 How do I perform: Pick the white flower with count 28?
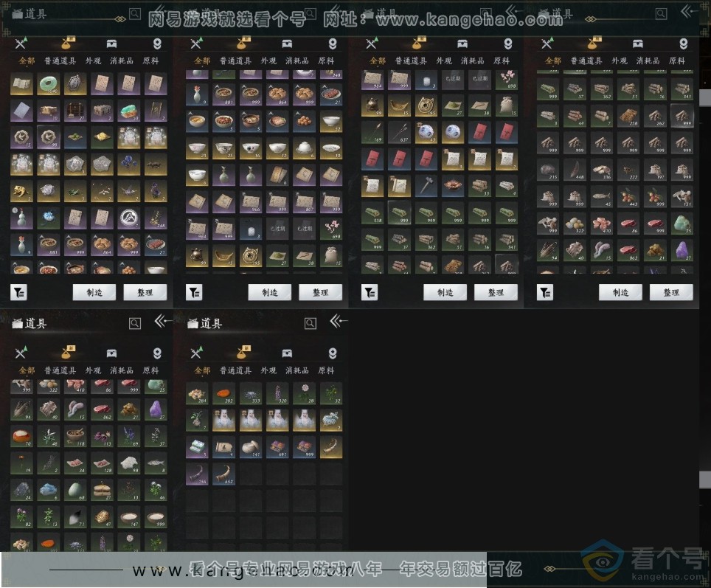pyautogui.click(x=304, y=393)
